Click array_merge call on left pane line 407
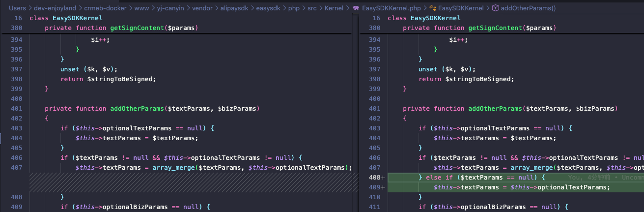Screen dimensions: 644x212 click(x=174, y=167)
